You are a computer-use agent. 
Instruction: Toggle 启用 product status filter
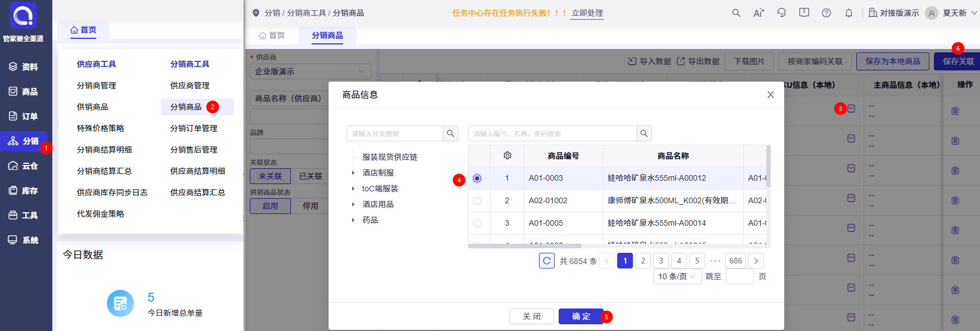(270, 206)
